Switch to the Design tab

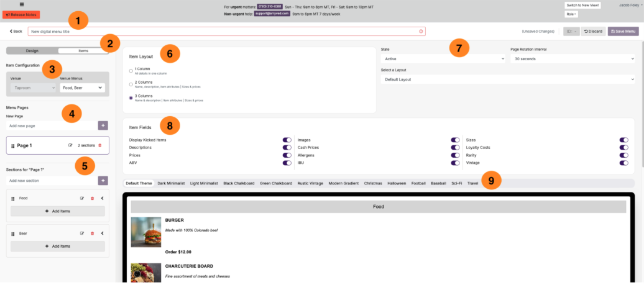32,51
